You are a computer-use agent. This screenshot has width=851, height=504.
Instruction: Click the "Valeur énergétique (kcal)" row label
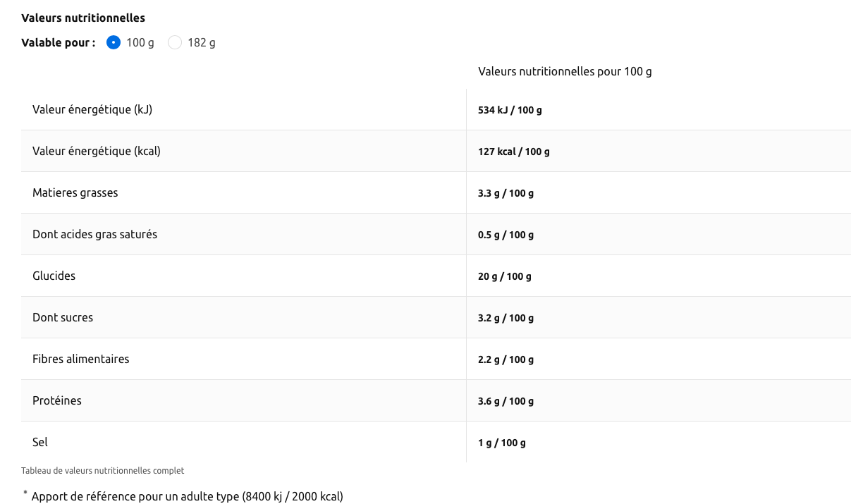tap(97, 151)
